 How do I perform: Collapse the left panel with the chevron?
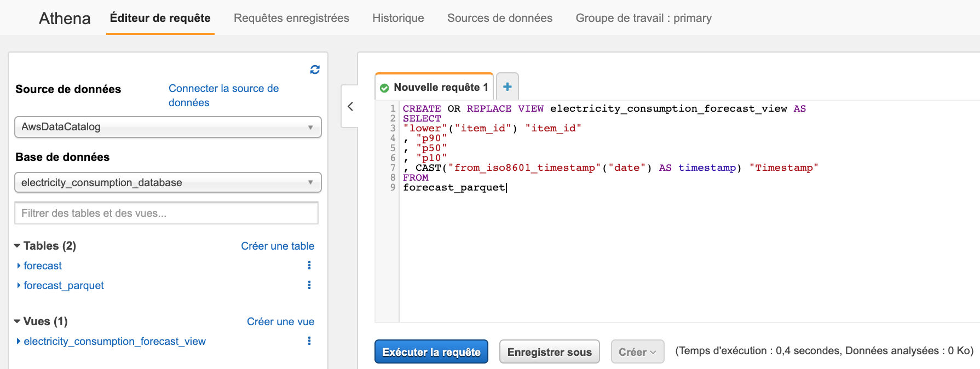(350, 106)
